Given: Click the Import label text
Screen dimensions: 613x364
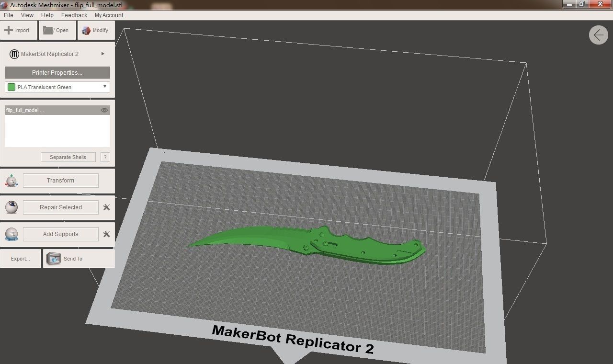Looking at the screenshot, I should (x=22, y=30).
